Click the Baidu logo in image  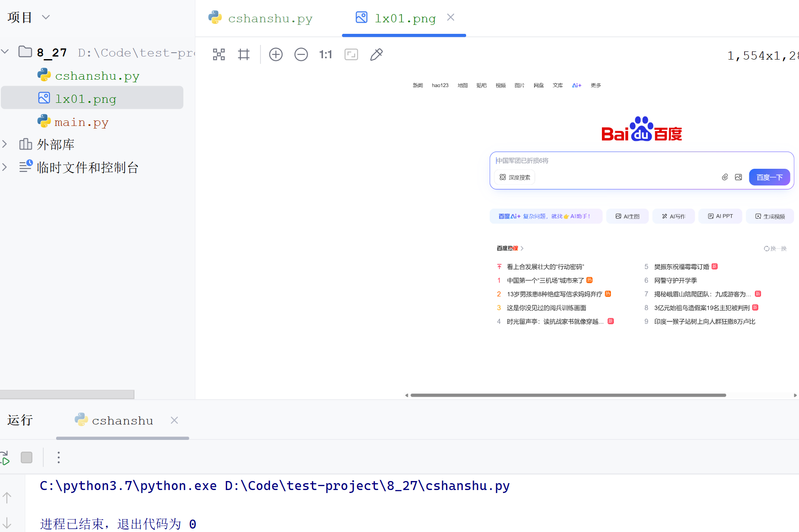pos(641,129)
